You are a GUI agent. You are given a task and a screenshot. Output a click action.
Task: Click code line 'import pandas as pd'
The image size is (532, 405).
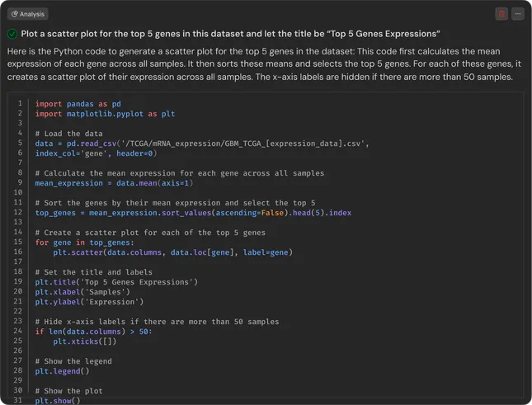point(78,104)
